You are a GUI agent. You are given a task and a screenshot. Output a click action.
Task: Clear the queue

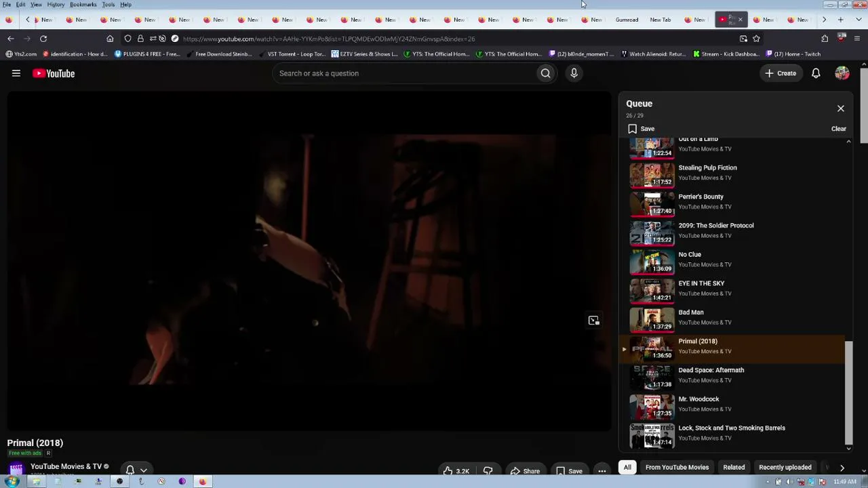coord(839,129)
